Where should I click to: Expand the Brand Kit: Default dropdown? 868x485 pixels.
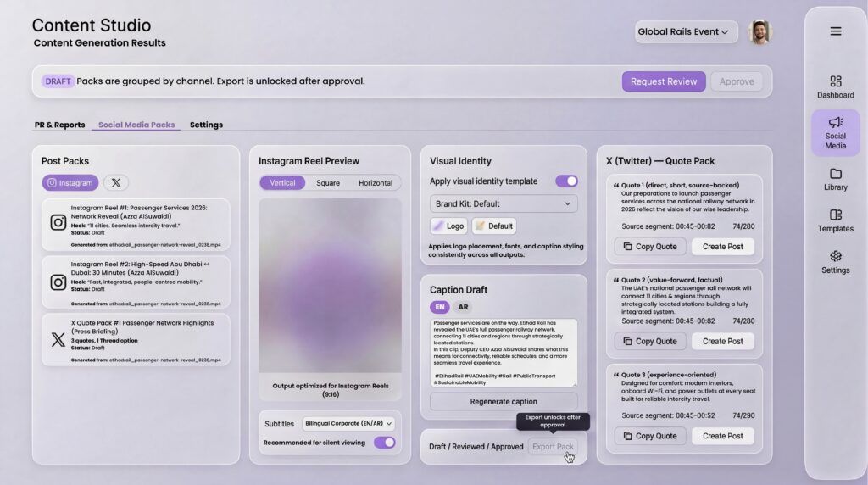504,203
